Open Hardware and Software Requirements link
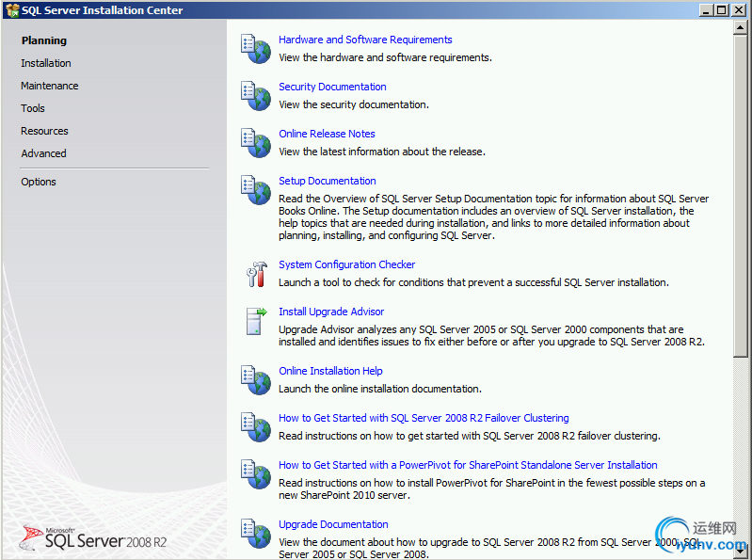 (365, 40)
